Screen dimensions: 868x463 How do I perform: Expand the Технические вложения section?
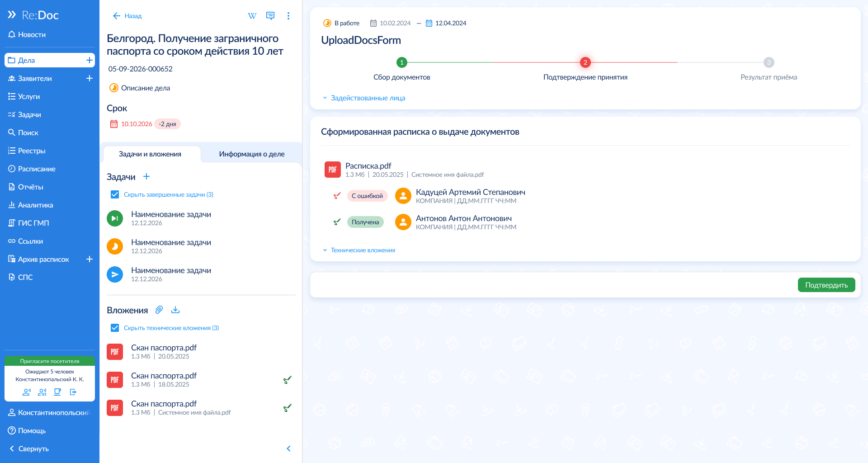pyautogui.click(x=362, y=250)
